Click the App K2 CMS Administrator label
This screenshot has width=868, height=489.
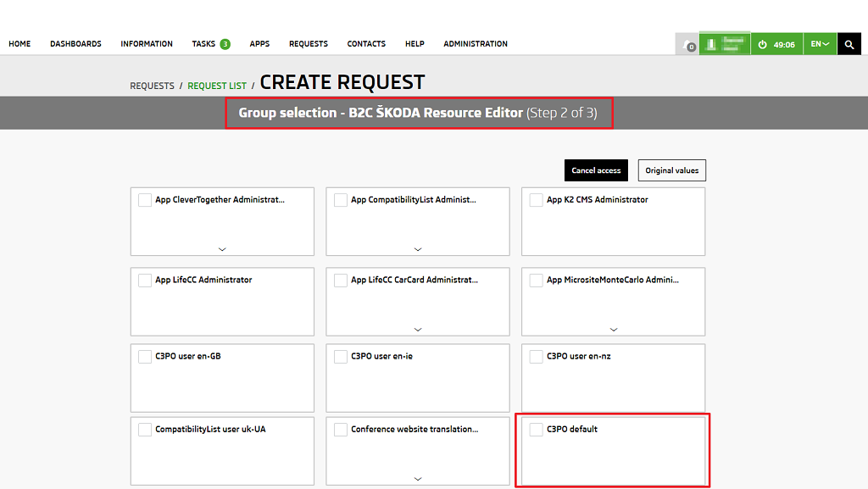coord(598,200)
